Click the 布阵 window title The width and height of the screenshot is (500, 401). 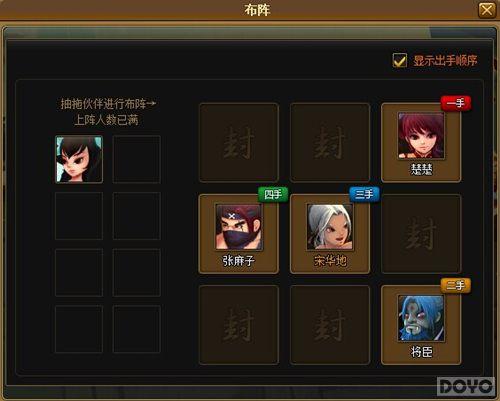click(x=257, y=10)
